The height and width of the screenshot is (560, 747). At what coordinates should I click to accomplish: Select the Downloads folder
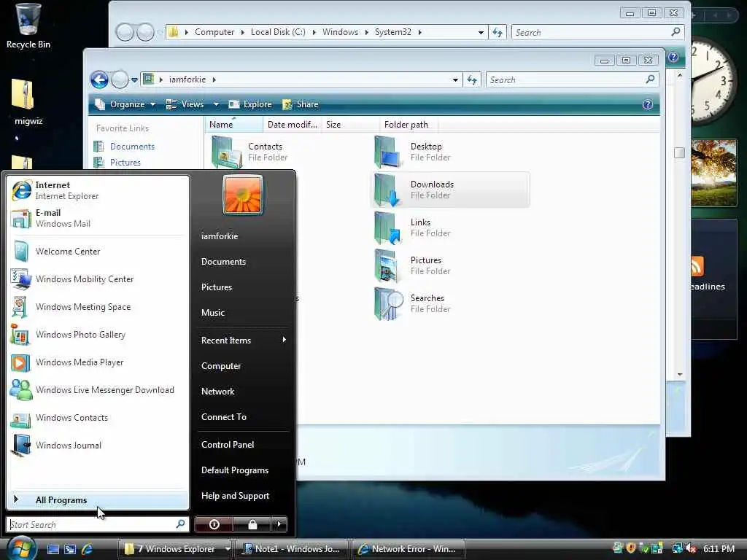click(450, 190)
